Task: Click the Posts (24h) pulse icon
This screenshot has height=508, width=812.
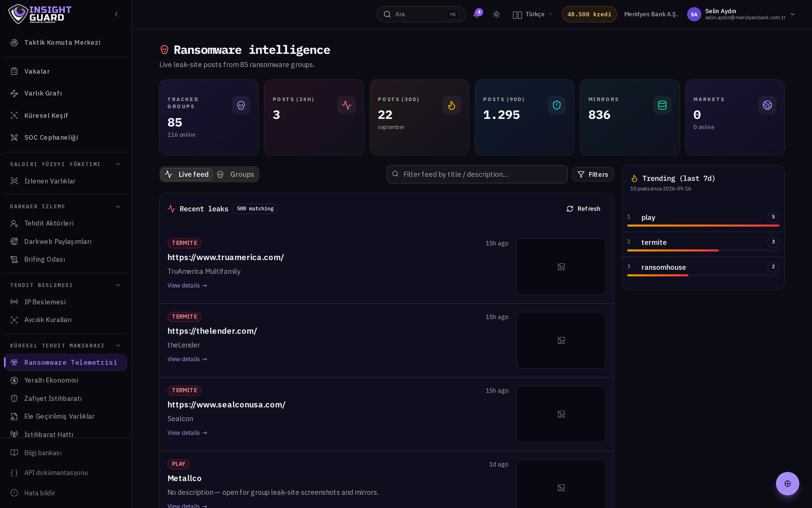Action: (x=347, y=105)
